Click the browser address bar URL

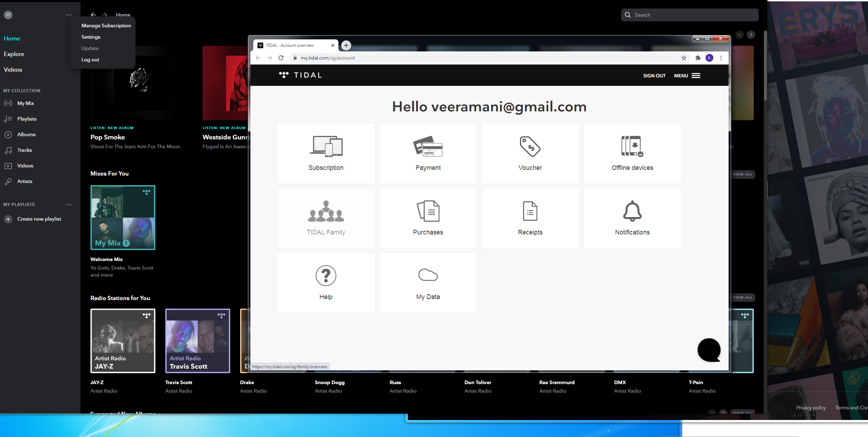click(x=328, y=58)
